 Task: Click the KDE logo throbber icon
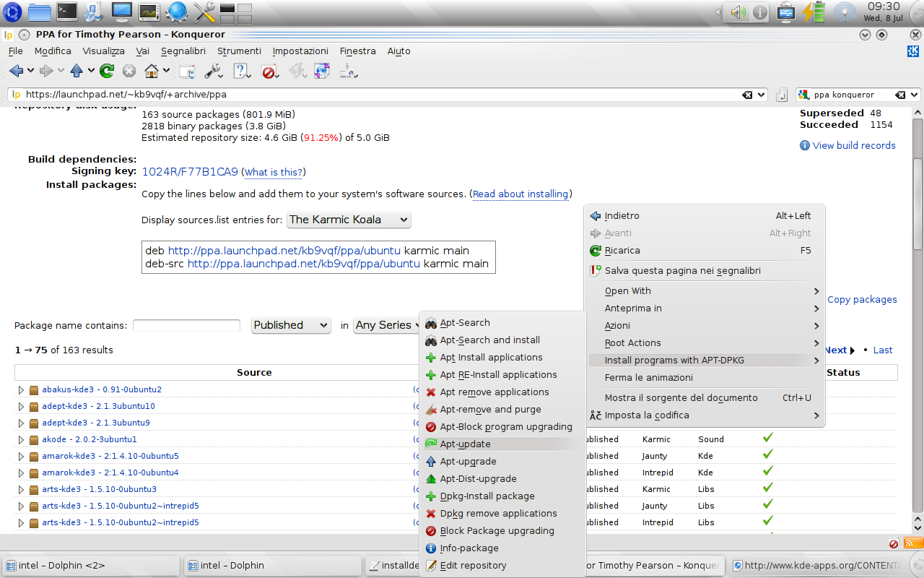[913, 51]
